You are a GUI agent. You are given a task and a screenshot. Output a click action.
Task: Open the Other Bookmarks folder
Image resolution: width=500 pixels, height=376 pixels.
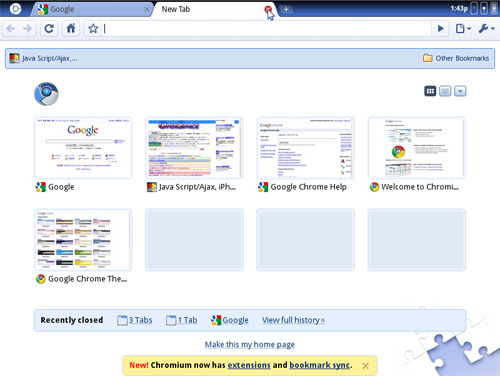(456, 58)
